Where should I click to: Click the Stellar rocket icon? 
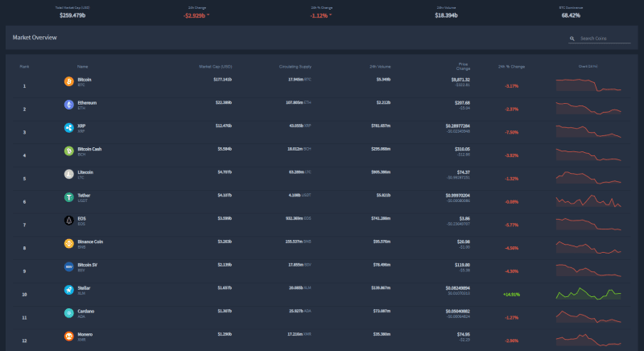click(68, 289)
